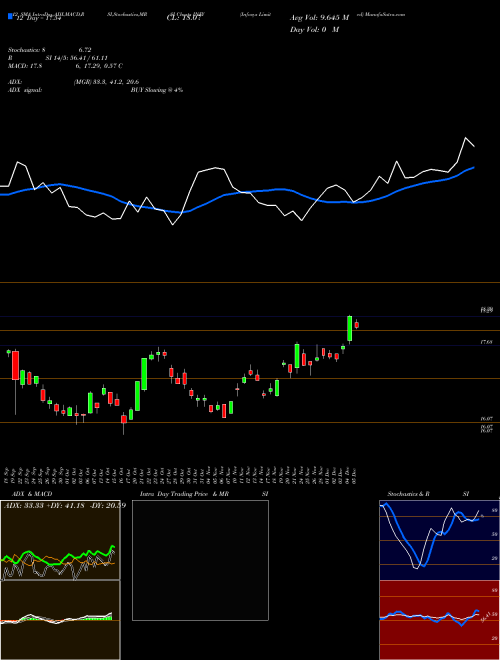
Task: Click the 'Intra Day Trading Price & MRSI' title
Action: click(204, 494)
